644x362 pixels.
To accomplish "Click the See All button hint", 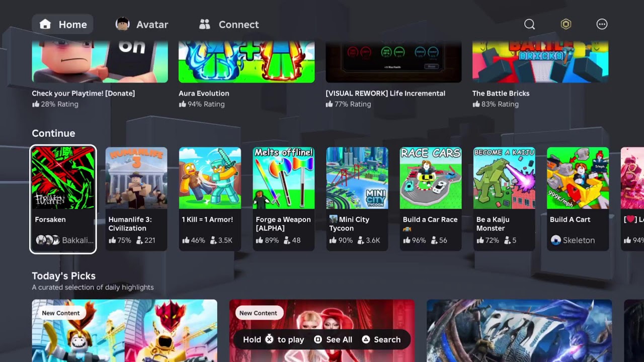I will pos(333,340).
